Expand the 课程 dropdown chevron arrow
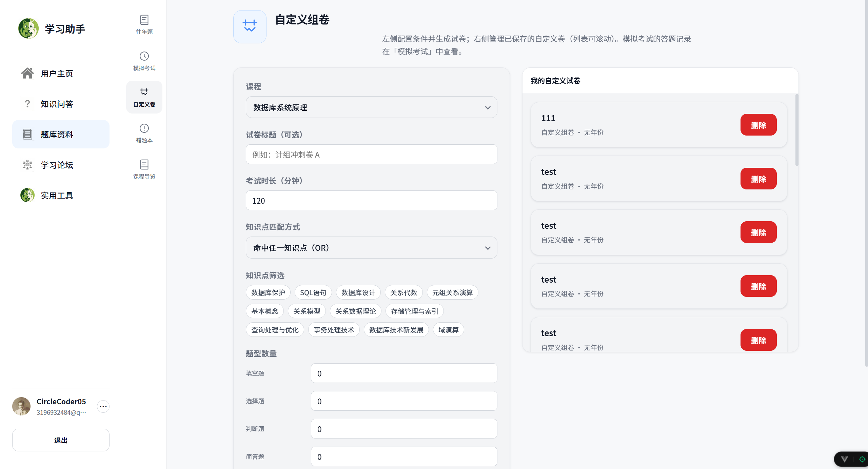 488,108
